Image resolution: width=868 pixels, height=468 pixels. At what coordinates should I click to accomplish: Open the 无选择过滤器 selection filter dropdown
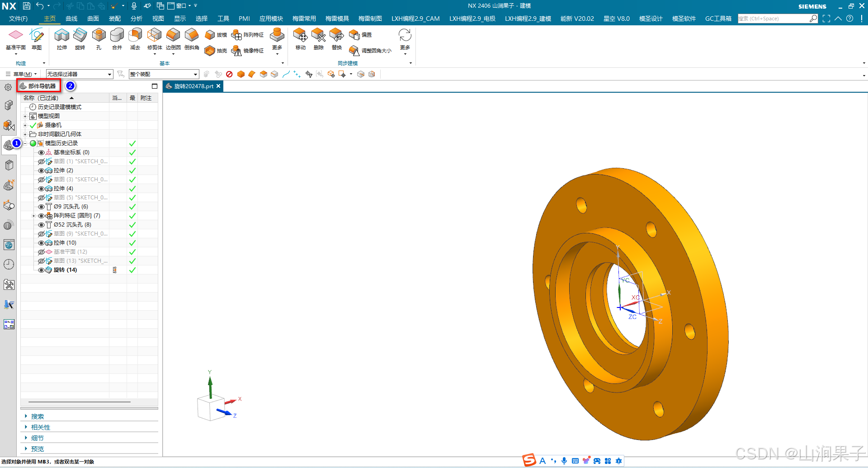pyautogui.click(x=79, y=74)
